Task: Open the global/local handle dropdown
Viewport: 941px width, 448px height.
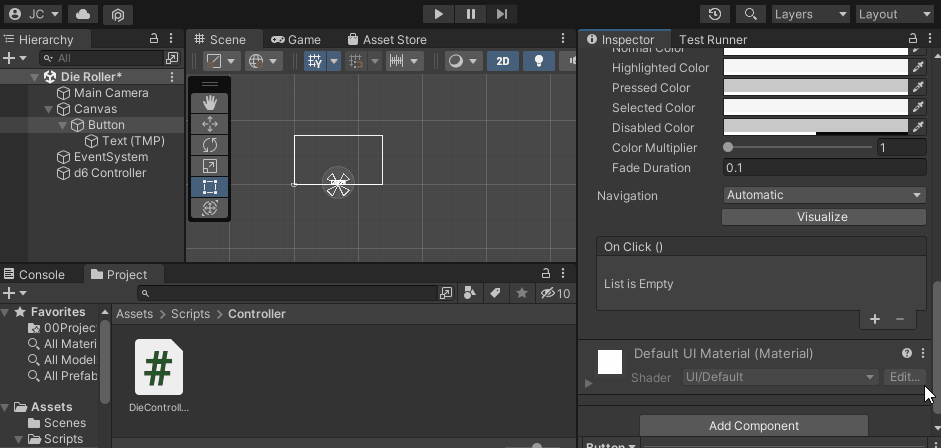Action: point(263,61)
